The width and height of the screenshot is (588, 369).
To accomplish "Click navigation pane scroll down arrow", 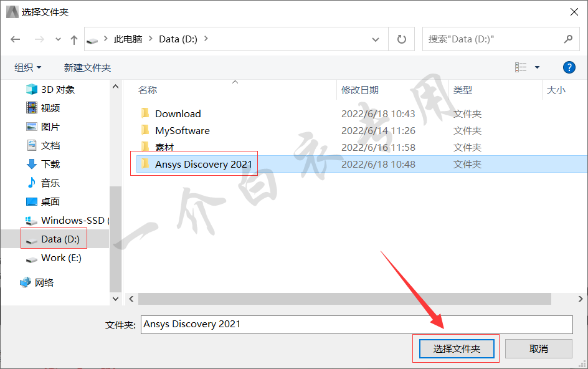I will click(115, 299).
